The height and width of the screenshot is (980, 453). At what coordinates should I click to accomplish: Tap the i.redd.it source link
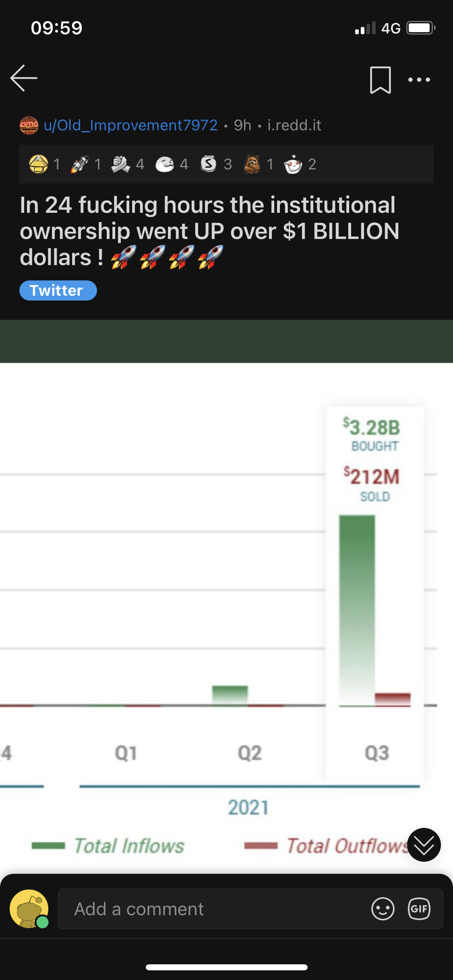294,125
